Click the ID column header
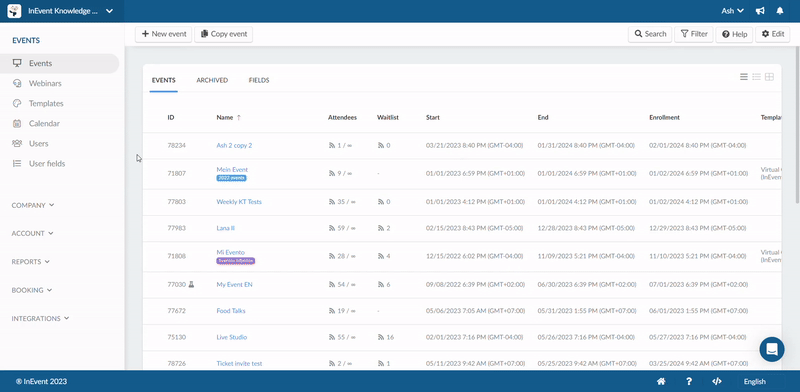This screenshot has width=800, height=392. pyautogui.click(x=171, y=117)
